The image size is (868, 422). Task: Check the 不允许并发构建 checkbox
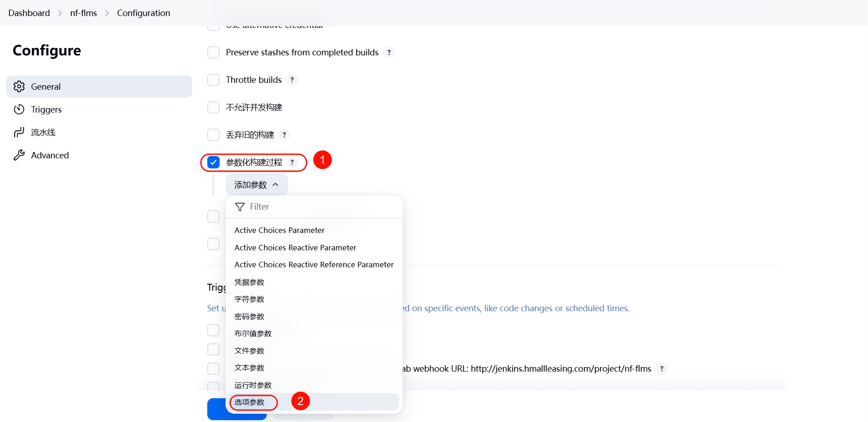click(213, 108)
